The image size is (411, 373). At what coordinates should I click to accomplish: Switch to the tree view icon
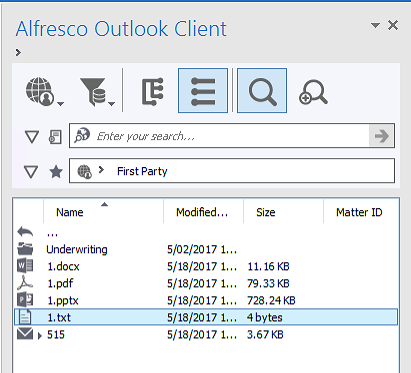click(x=153, y=91)
